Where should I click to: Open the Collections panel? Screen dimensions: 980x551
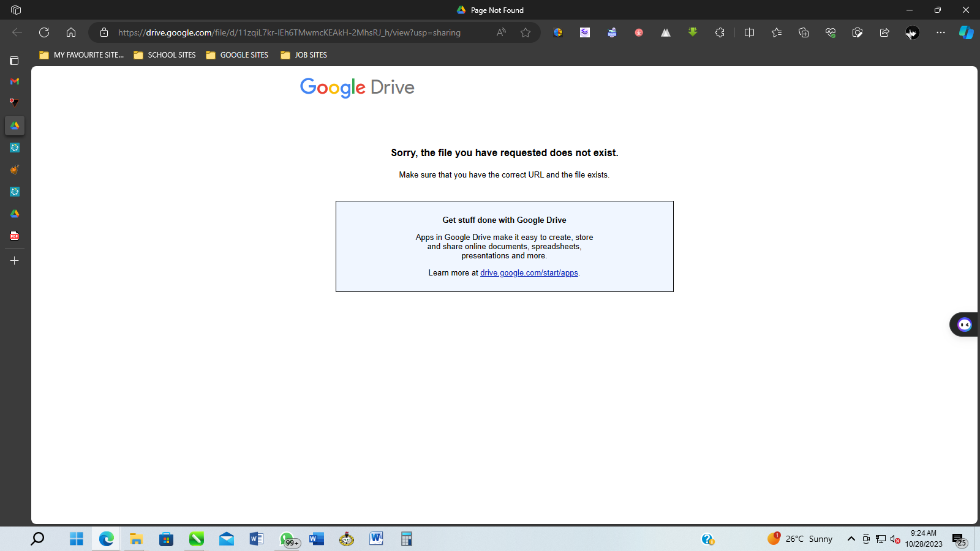[804, 32]
